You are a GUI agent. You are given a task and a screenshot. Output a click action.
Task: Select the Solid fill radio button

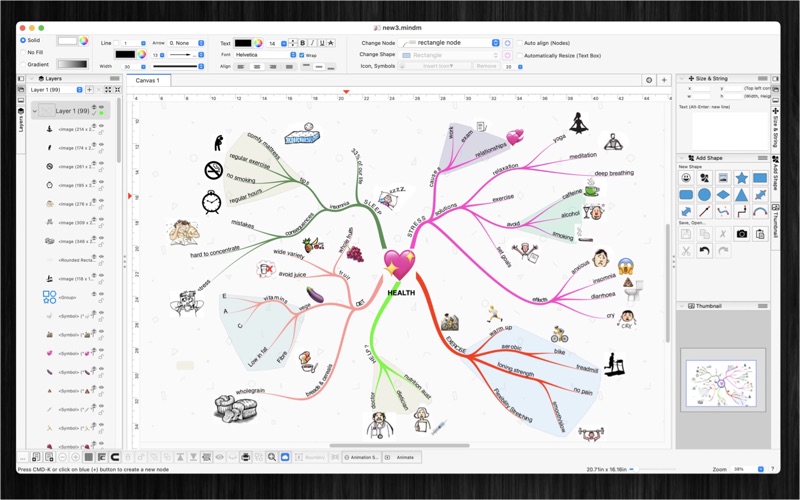[x=23, y=40]
